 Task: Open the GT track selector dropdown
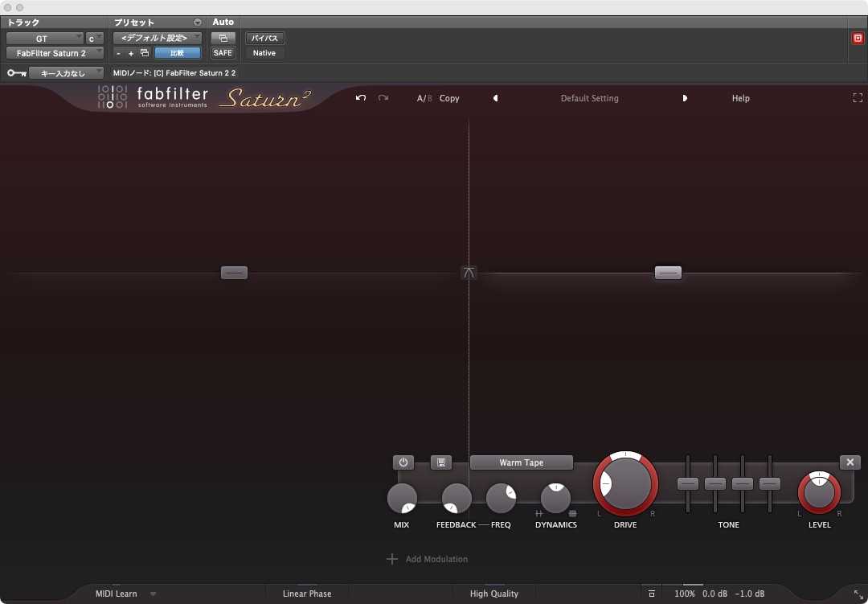(x=44, y=39)
